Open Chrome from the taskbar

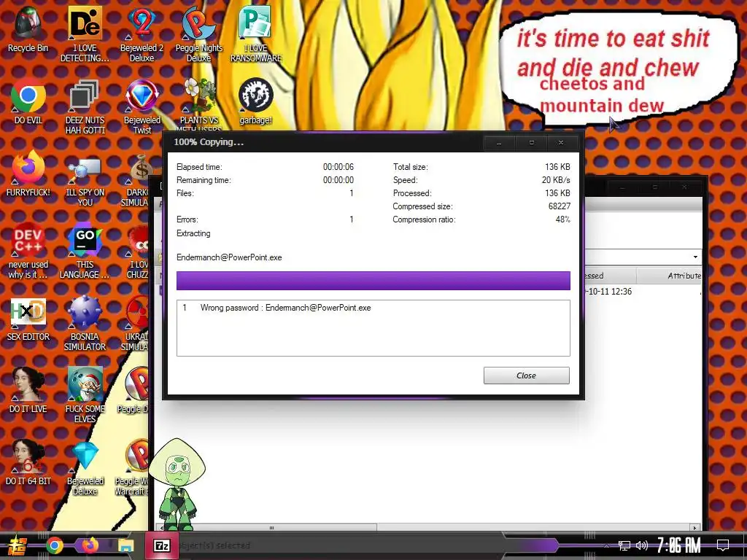tap(54, 545)
